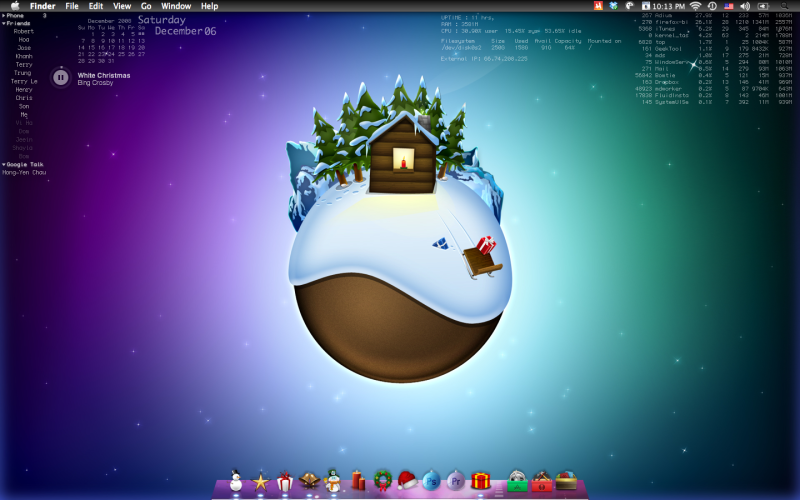Launch Photoshop from the blue Ps ornament
Screen dimensions: 800x500
pyautogui.click(x=431, y=481)
